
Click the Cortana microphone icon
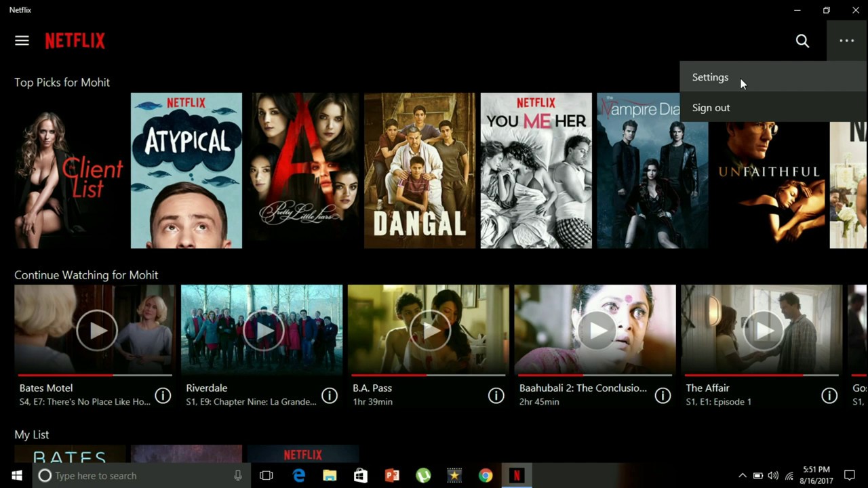click(237, 476)
